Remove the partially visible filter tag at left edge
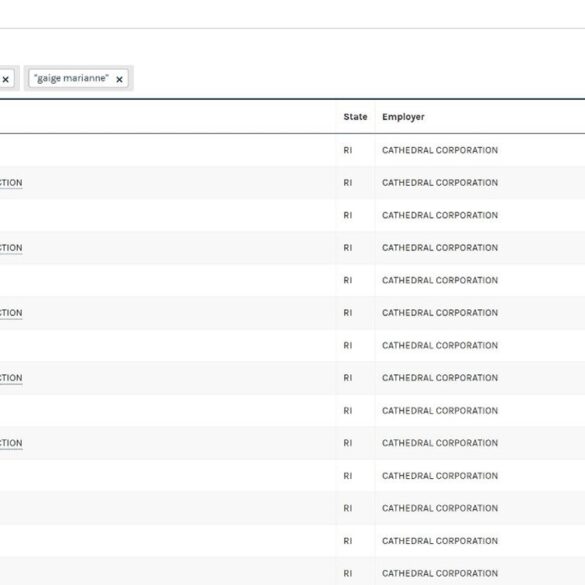The width and height of the screenshot is (585, 585). 6,79
